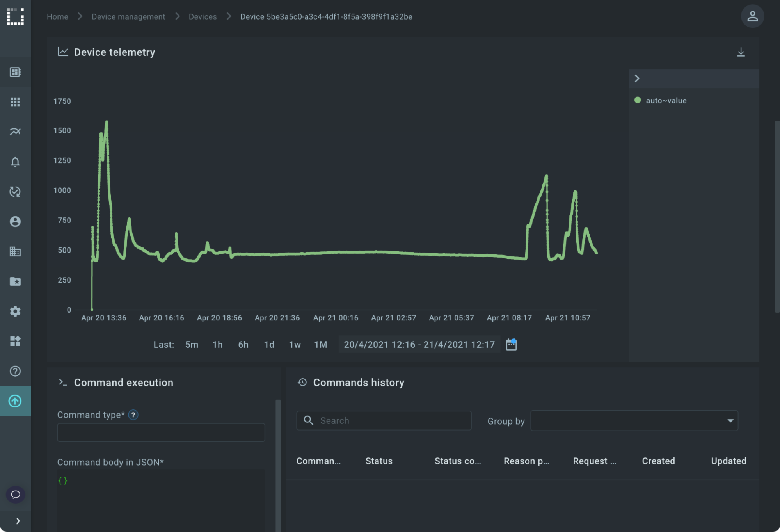Open settings gear in the sidebar
This screenshot has width=780, height=532.
(15, 311)
